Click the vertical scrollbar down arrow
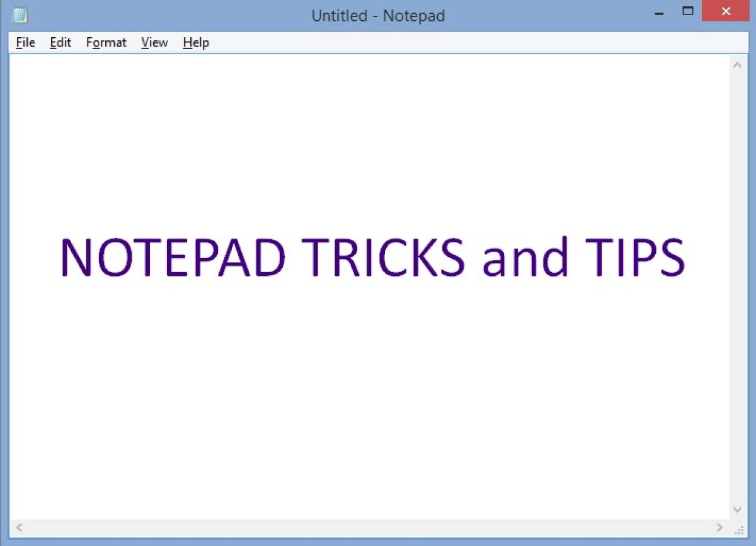This screenshot has height=546, width=756. click(x=738, y=509)
